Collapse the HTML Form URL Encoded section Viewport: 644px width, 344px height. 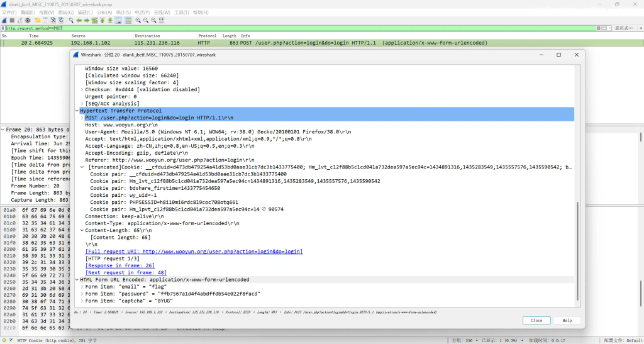pyautogui.click(x=77, y=280)
